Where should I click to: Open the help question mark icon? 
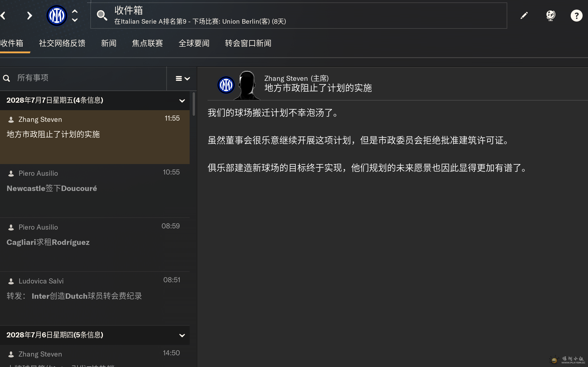tap(576, 16)
